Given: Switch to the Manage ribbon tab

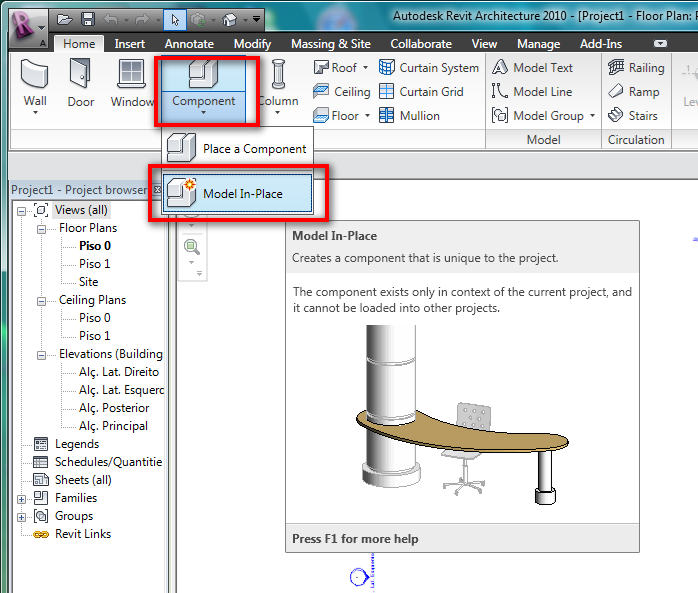Looking at the screenshot, I should 539,44.
